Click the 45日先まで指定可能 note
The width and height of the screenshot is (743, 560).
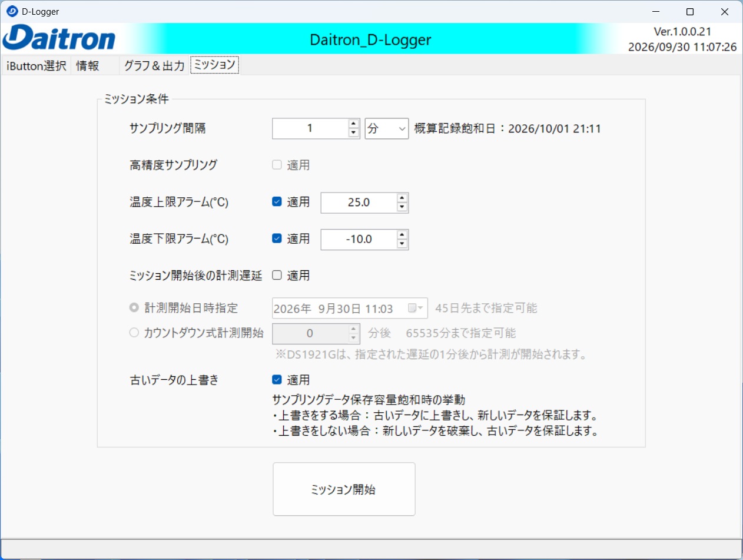tap(486, 308)
